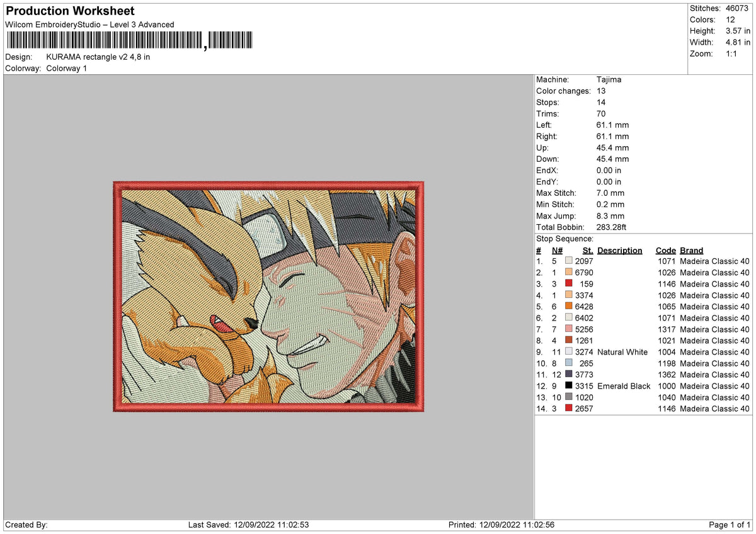
Task: Select the red swatch in stop row 14
Action: (x=569, y=409)
